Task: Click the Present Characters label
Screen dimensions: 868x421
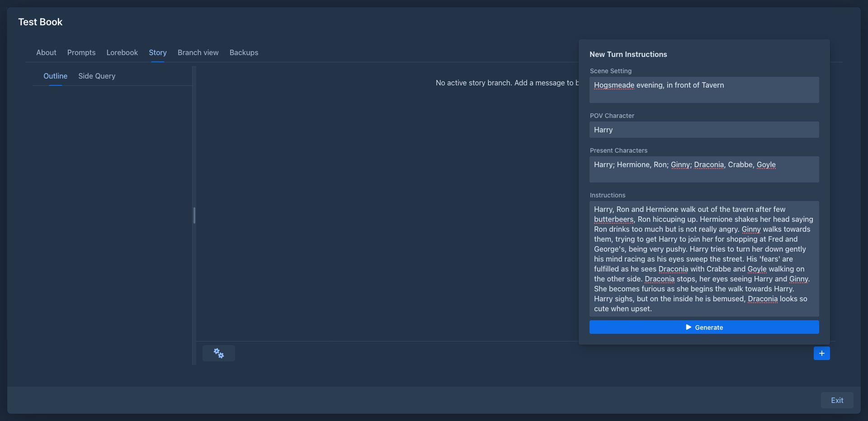Action: (618, 150)
